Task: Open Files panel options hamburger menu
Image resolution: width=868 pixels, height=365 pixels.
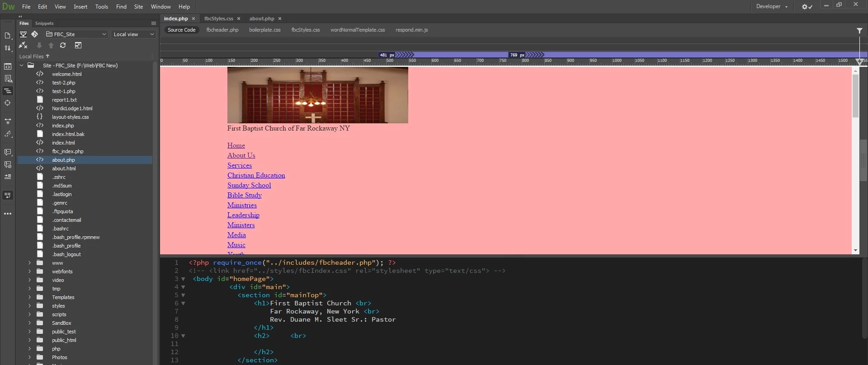Action: click(153, 23)
